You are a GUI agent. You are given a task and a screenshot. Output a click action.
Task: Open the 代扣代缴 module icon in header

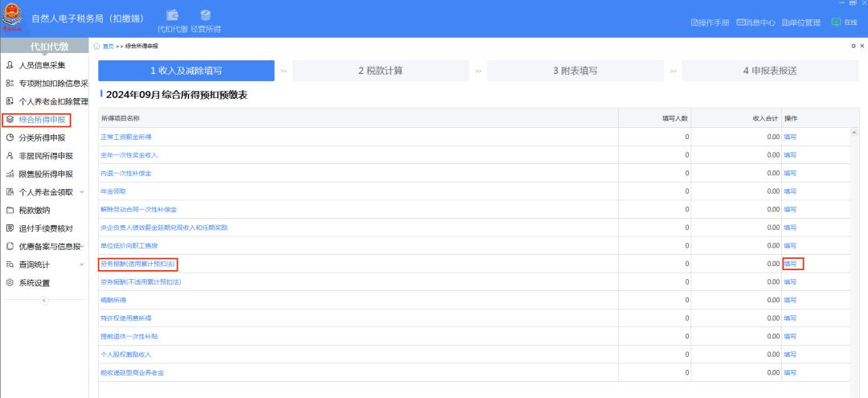tap(173, 15)
